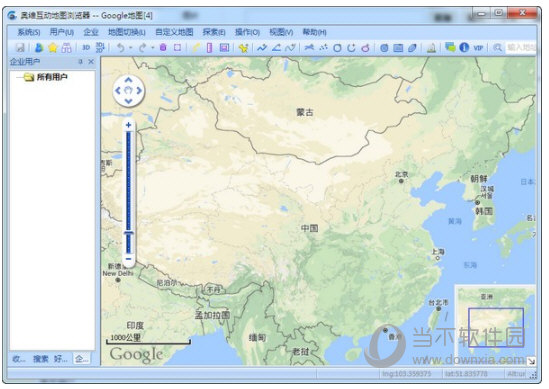This screenshot has height=389, width=549.
Task: Switch to 3D view icon
Action: 86,48
